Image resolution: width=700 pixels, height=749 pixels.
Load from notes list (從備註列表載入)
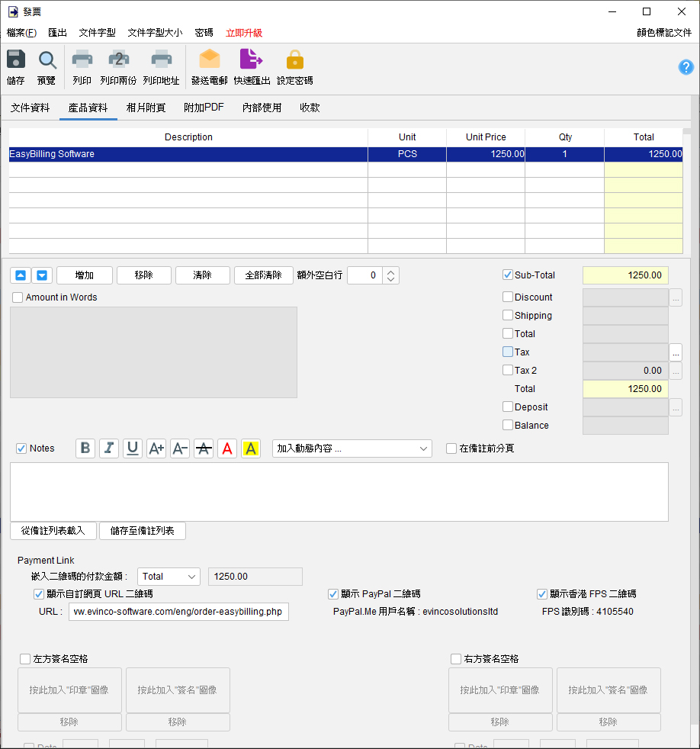coord(53,531)
